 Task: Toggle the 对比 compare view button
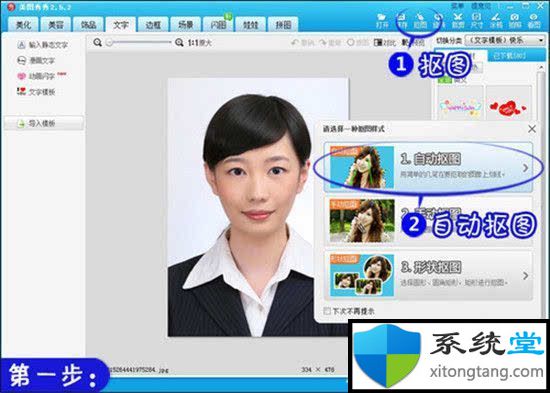[385, 43]
